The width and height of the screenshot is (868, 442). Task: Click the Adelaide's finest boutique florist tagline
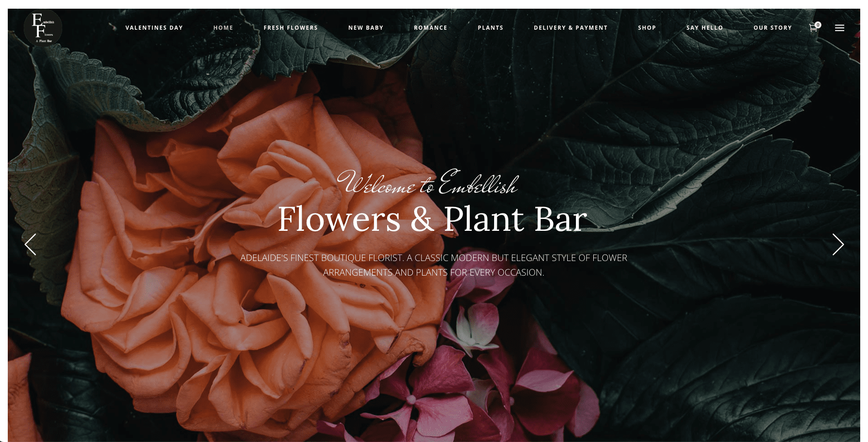tap(434, 265)
